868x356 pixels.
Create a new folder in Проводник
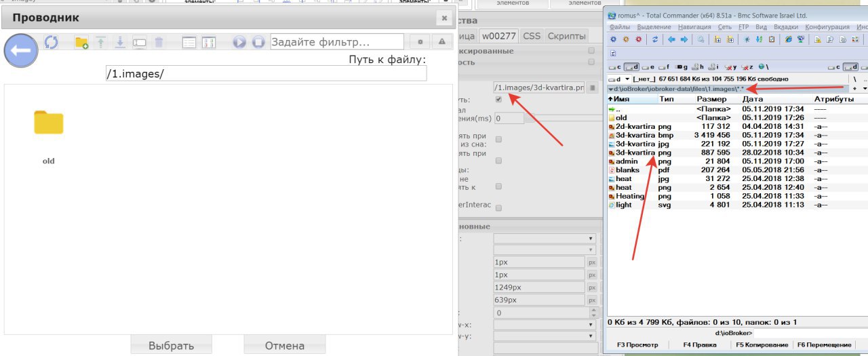tap(81, 43)
